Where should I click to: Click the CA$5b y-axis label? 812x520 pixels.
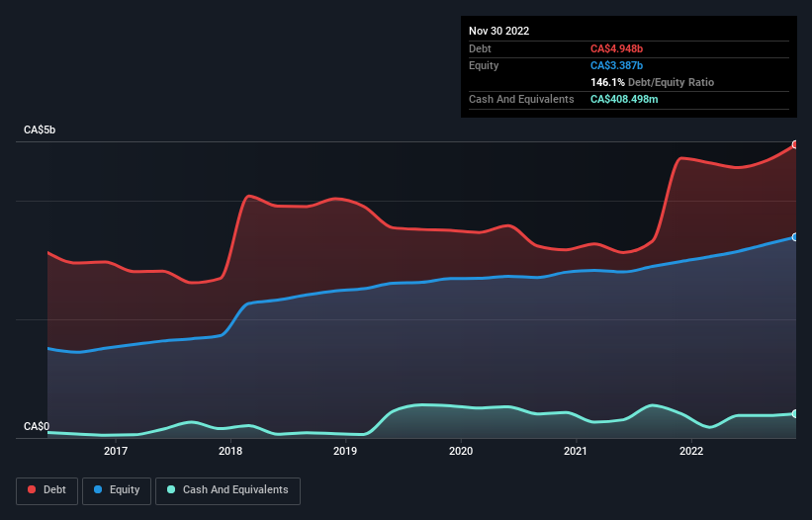pyautogui.click(x=40, y=130)
